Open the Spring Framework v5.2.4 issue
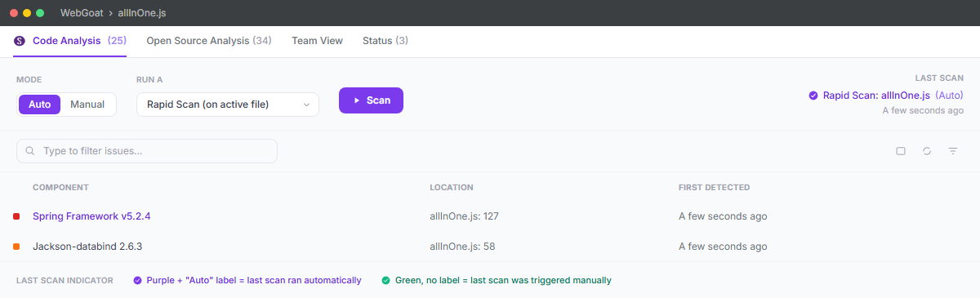The height and width of the screenshot is (298, 980). pos(91,216)
